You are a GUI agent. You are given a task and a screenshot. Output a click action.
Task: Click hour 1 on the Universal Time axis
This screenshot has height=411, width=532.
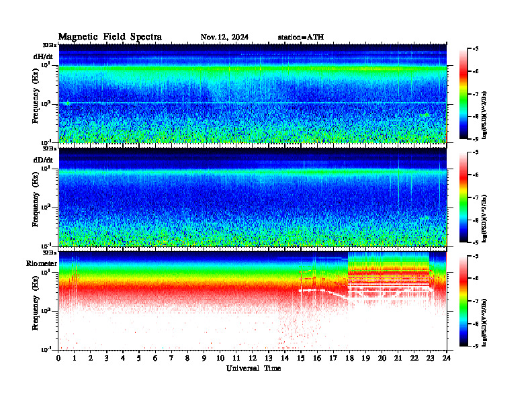[75, 359]
